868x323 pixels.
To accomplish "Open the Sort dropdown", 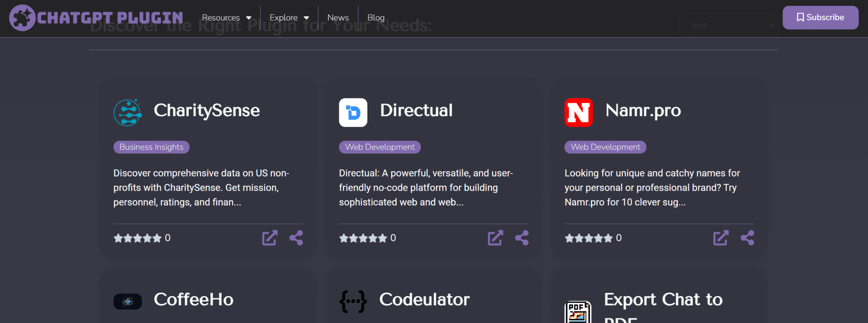I will coord(728,25).
